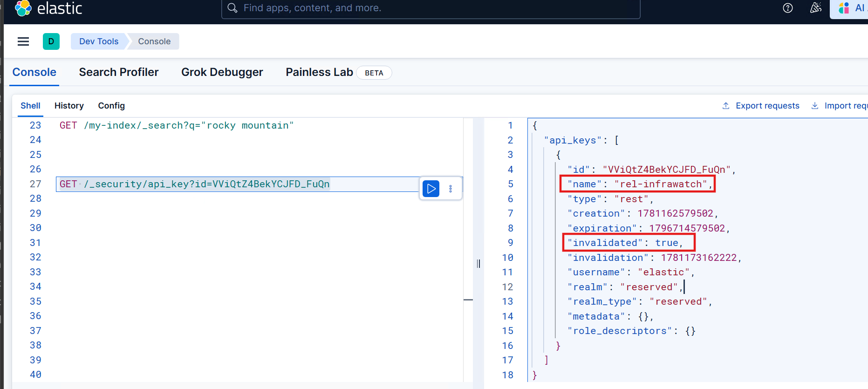This screenshot has height=389, width=868.
Task: Click the Elastic logo
Action: [48, 8]
